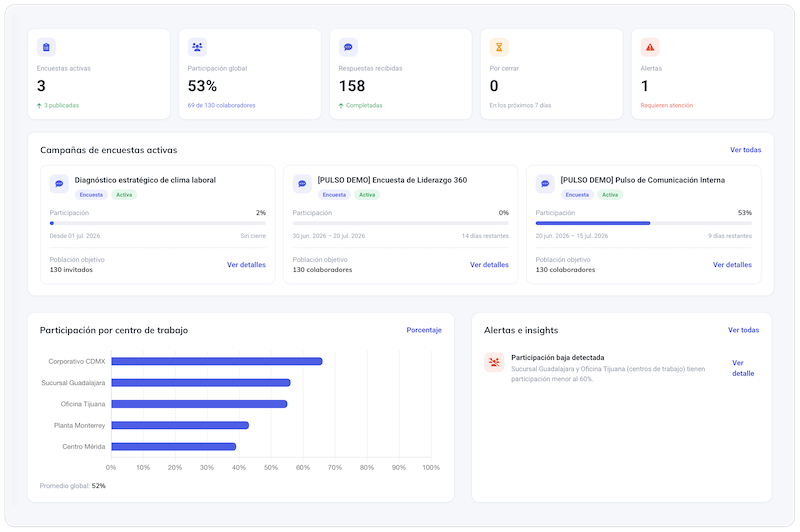Screen dimensions: 800x532
Task: Click the [PULSO DEMO] Pulso de Comunicación Interna title
Action: [643, 180]
